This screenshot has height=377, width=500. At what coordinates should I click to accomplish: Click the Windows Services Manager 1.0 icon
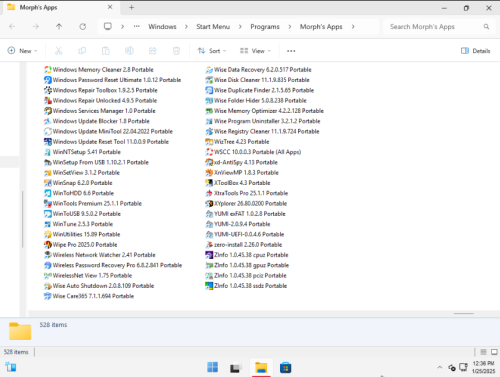[48, 111]
